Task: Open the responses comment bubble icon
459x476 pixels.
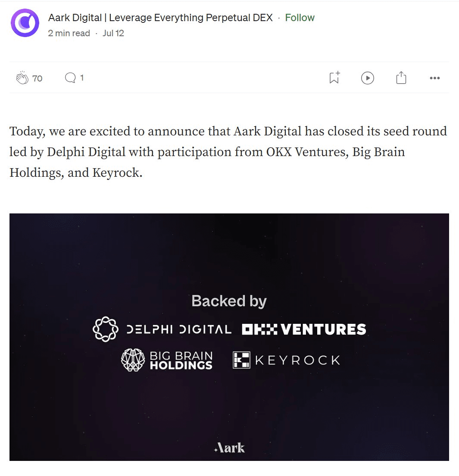Action: point(70,78)
